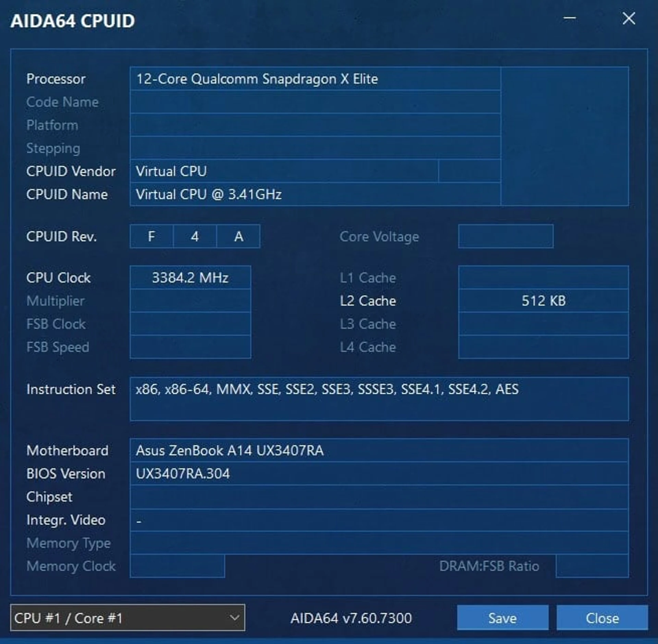The image size is (658, 644).
Task: Click the Stepping label
Action: [x=53, y=148]
